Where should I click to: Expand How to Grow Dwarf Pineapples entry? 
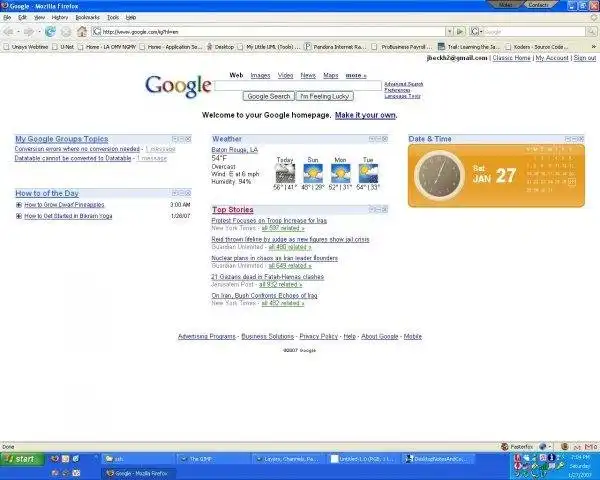pos(19,205)
